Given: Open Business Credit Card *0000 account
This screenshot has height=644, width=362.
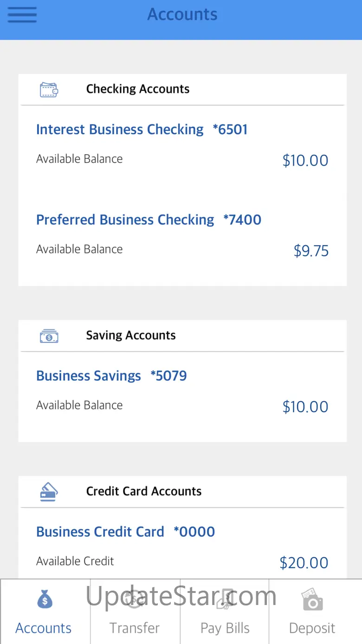Looking at the screenshot, I should [125, 532].
